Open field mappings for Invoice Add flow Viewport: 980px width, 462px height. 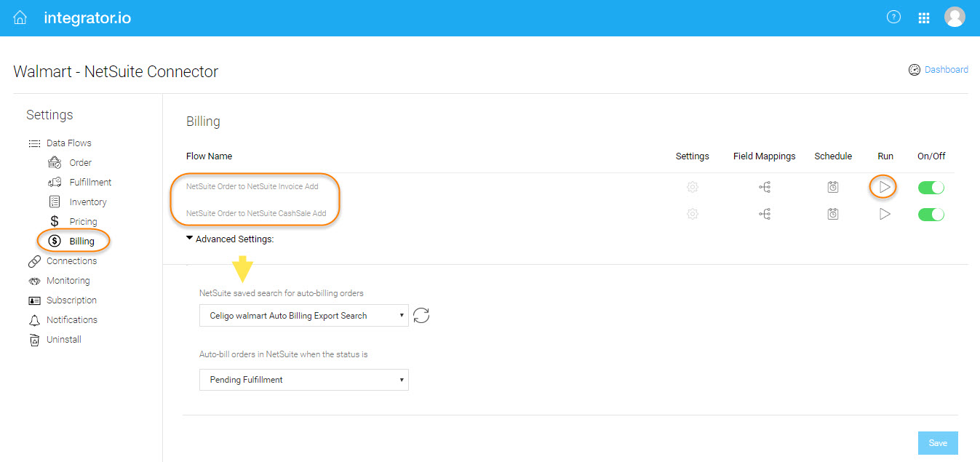tap(765, 187)
